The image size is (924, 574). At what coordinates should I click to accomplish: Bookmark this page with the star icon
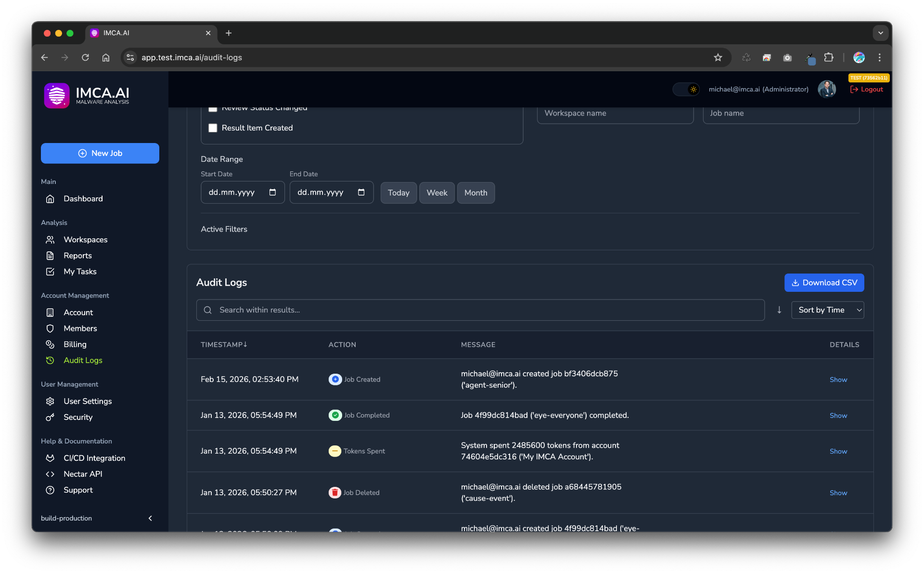(718, 58)
